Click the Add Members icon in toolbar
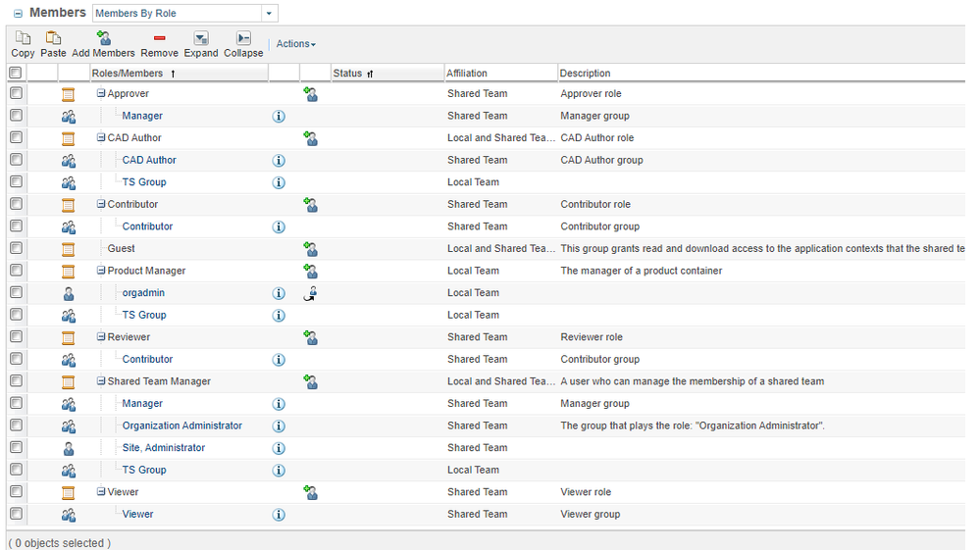This screenshot has width=980, height=550. 103,38
